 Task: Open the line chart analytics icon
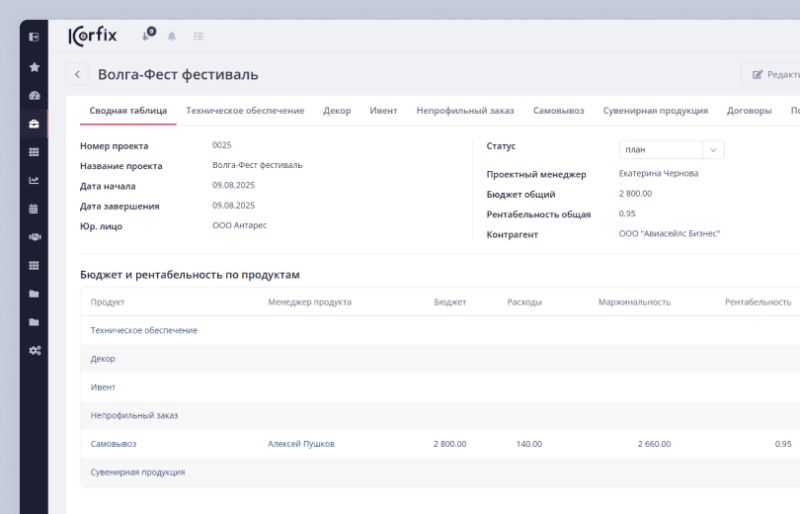(x=34, y=180)
